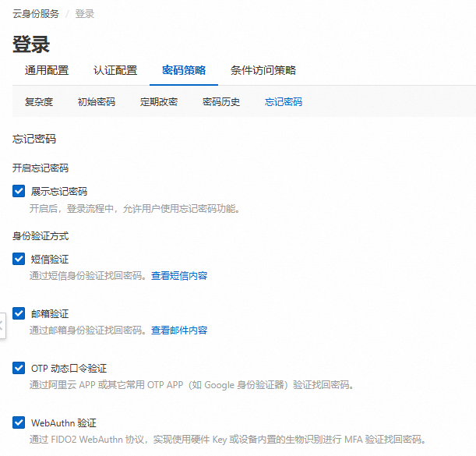
Task: Click description 开启后，登录流程中，允许用户使用忘记密码功能
Action: 135,209
